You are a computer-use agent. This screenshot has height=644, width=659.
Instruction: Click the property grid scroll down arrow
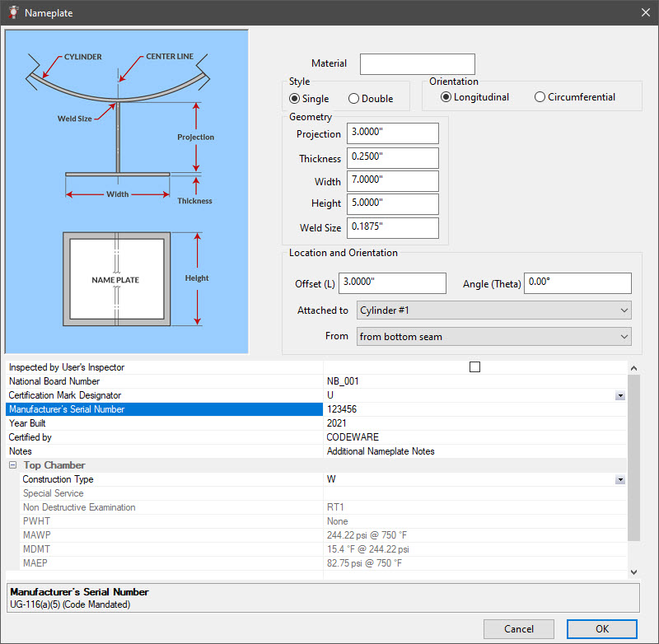[633, 572]
